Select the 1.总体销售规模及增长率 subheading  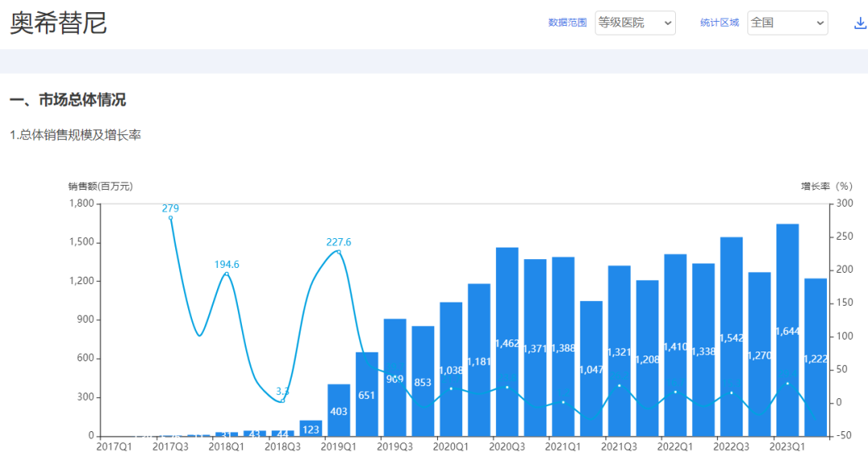tap(76, 134)
